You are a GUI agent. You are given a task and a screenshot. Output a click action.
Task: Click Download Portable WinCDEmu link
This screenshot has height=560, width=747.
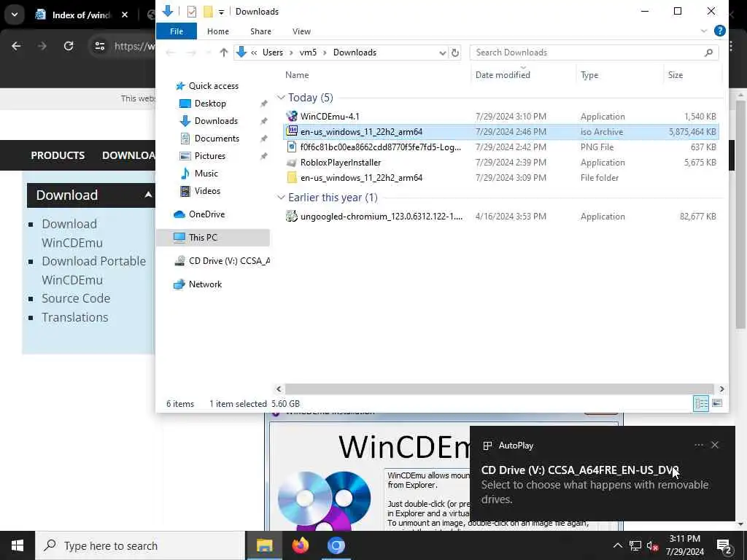point(93,271)
